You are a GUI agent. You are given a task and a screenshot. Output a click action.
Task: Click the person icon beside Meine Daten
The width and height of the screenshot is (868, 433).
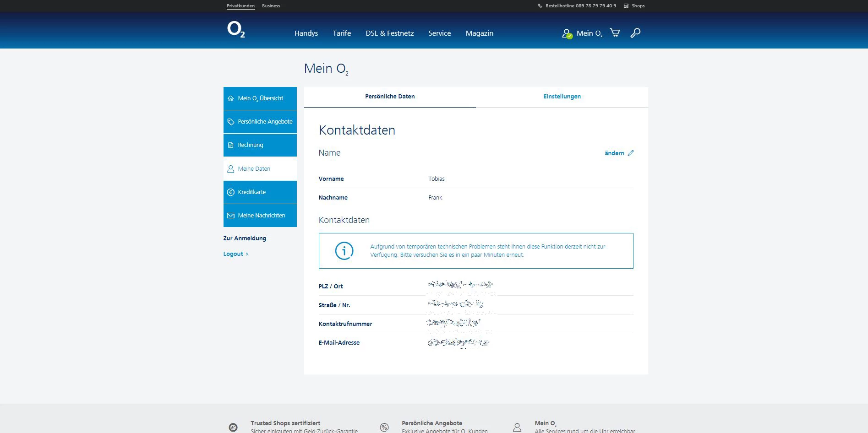[x=231, y=169]
